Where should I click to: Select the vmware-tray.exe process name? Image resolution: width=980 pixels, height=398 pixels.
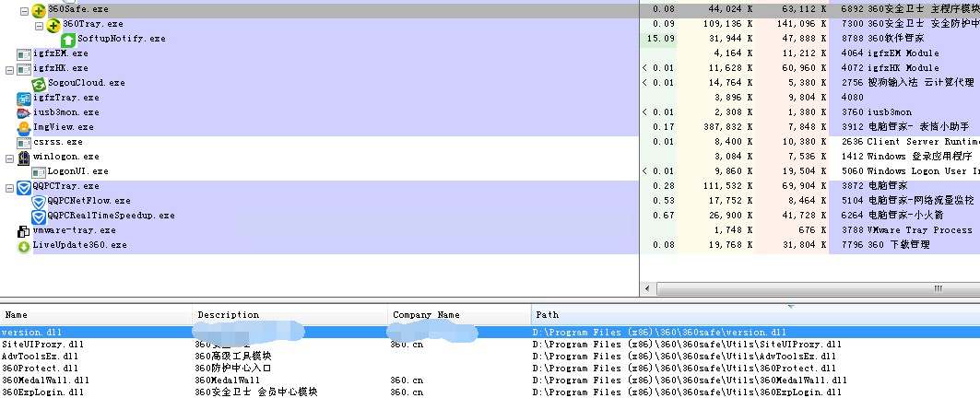75,230
